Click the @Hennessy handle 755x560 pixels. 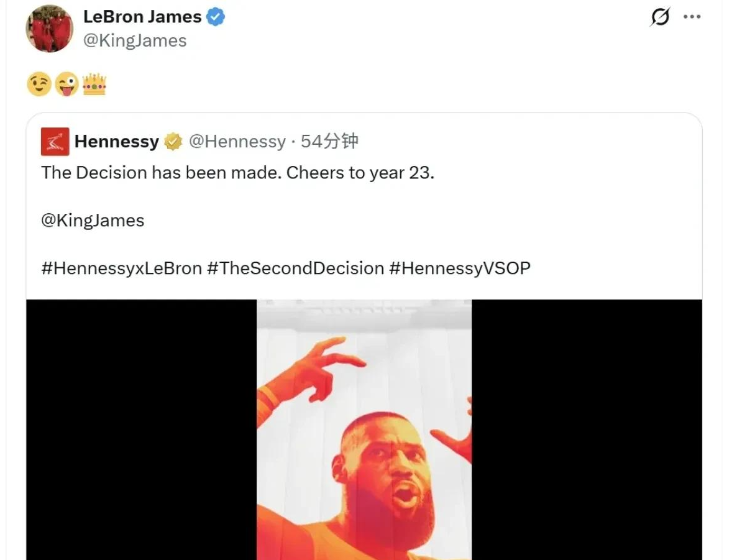237,142
